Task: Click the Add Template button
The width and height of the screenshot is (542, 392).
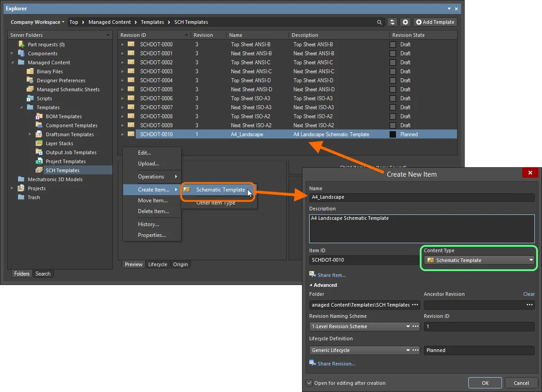Action: tap(435, 22)
